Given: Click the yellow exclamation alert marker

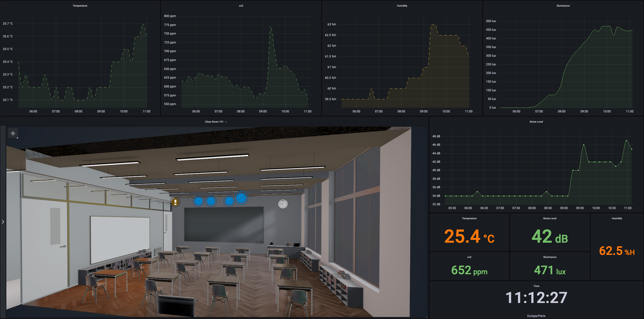Looking at the screenshot, I should [175, 202].
